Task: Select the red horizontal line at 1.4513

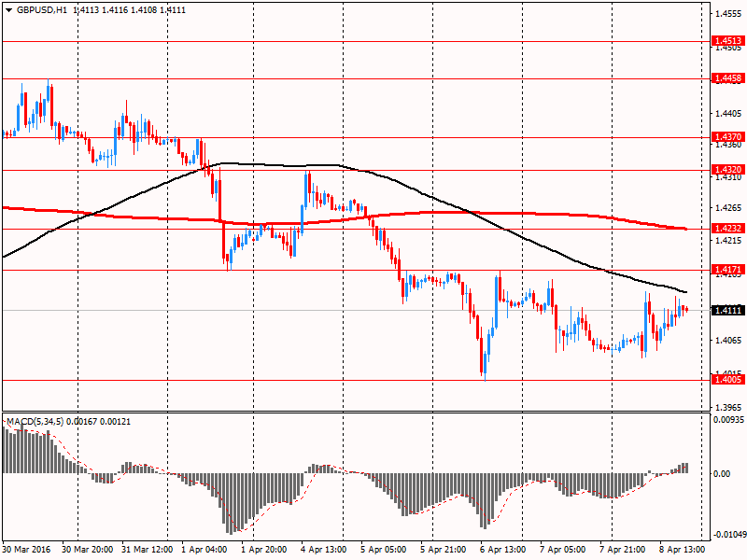Action: click(x=356, y=41)
